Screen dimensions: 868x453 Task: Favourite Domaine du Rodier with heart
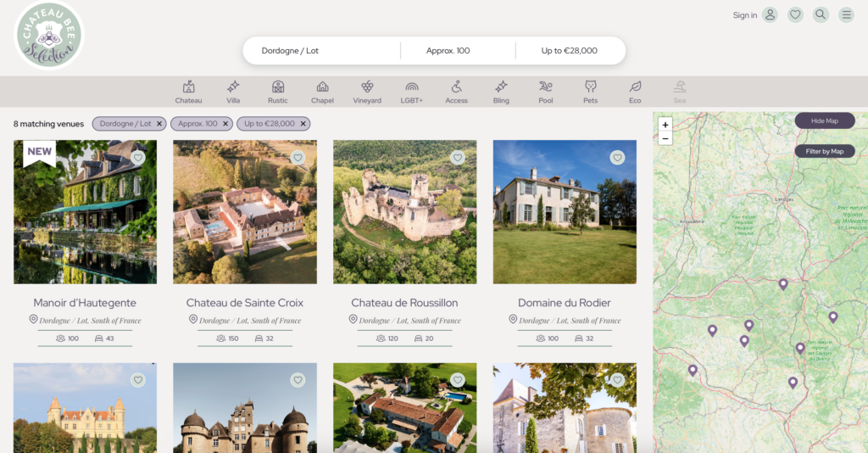tap(617, 158)
